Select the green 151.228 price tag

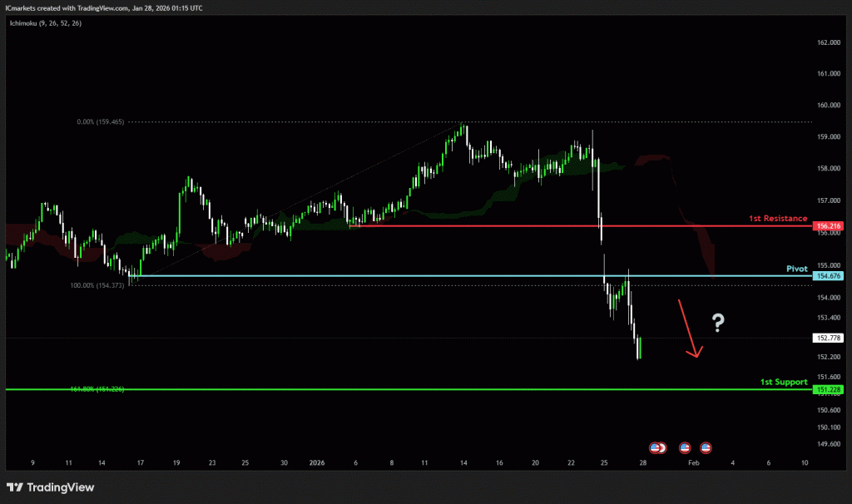pyautogui.click(x=829, y=389)
